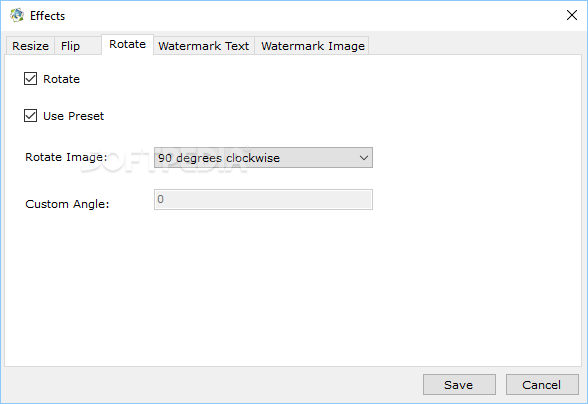This screenshot has height=404, width=588.
Task: Switch to the Resize tab
Action: pos(30,46)
